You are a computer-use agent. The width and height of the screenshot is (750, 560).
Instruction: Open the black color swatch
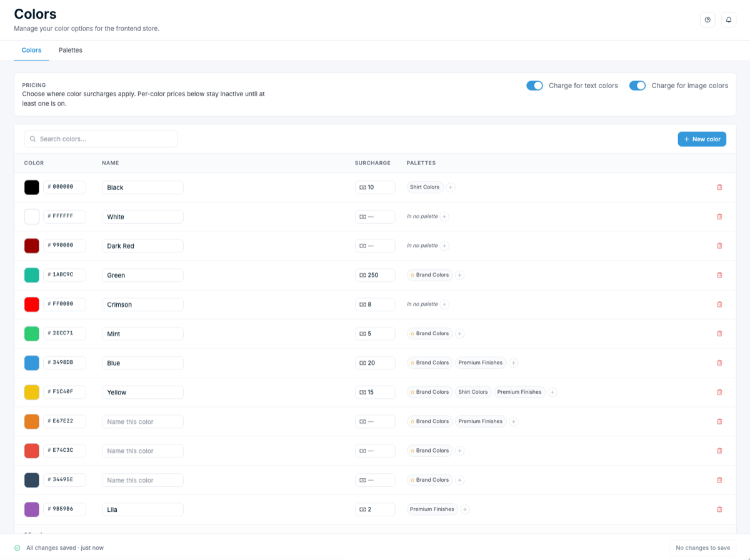click(x=32, y=187)
